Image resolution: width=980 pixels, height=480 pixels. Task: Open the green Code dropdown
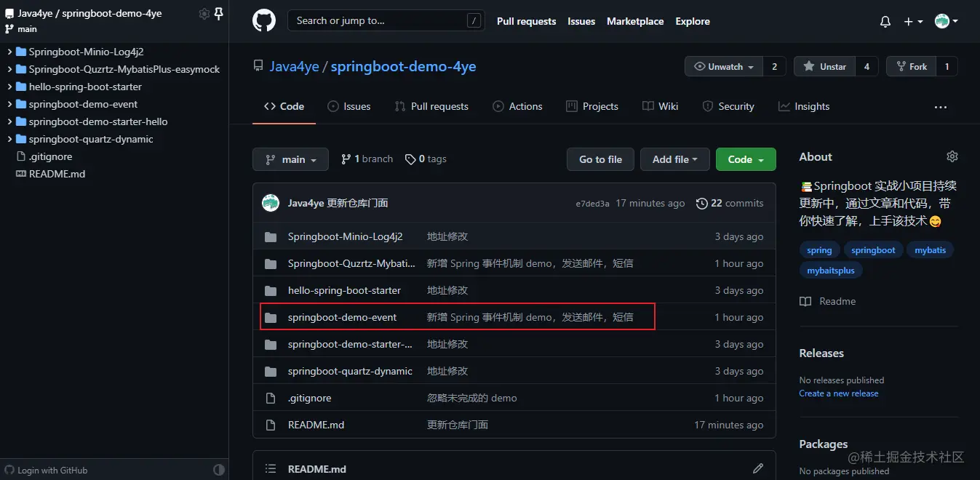click(746, 159)
